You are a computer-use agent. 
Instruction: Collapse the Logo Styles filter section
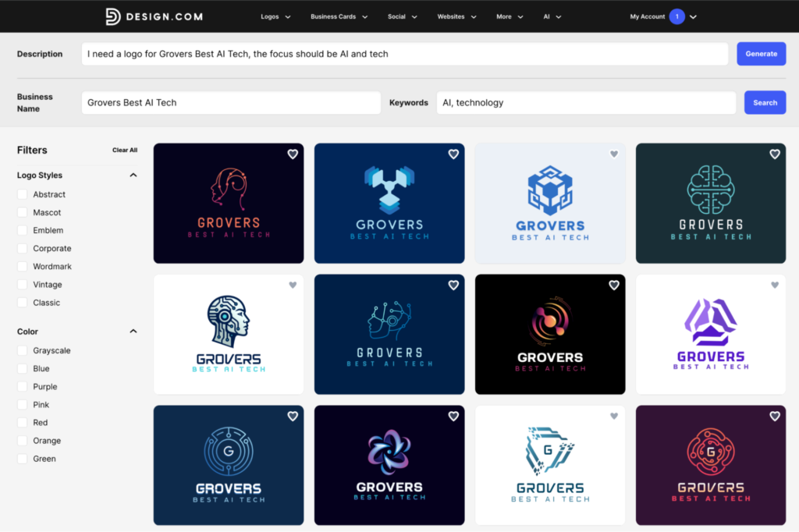[133, 175]
